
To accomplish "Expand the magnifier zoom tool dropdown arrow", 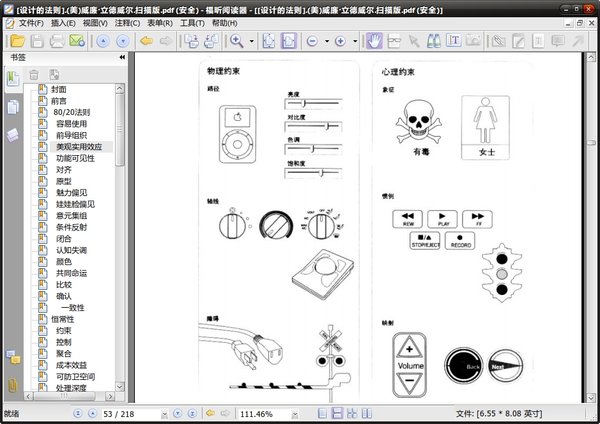I will tap(251, 41).
